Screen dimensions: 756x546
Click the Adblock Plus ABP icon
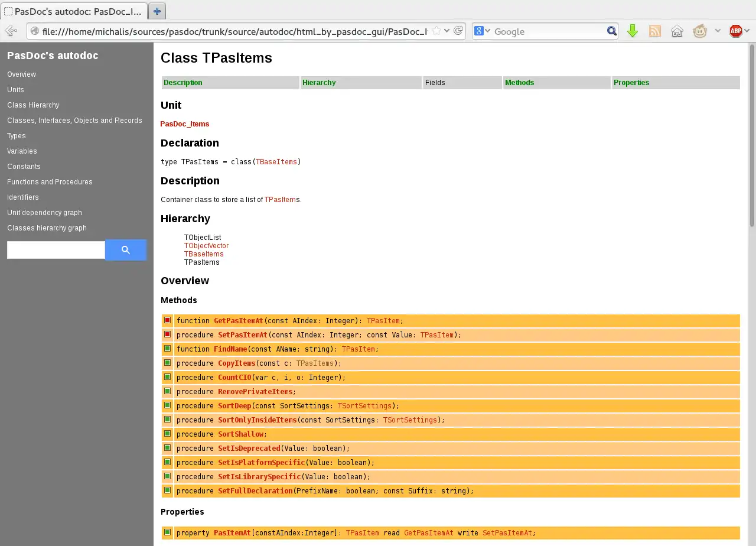[736, 31]
